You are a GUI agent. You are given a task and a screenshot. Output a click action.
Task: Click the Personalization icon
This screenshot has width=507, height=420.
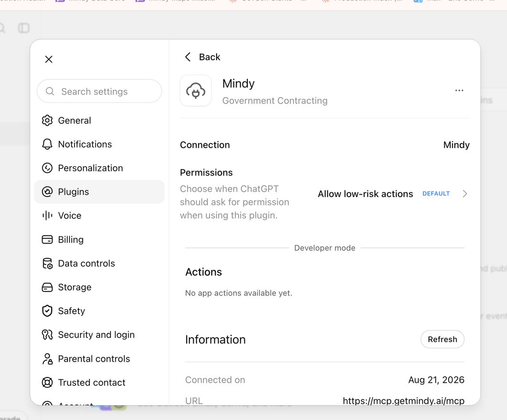point(47,168)
